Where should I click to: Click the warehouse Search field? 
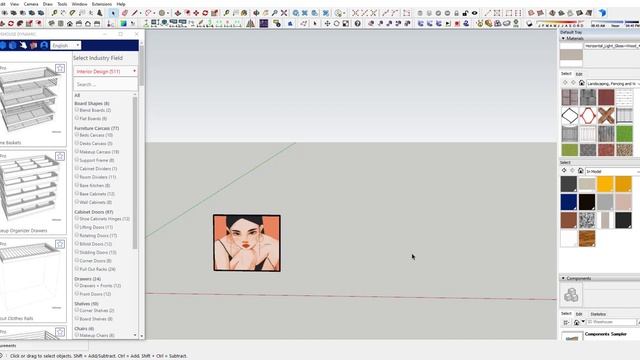[x=105, y=84]
